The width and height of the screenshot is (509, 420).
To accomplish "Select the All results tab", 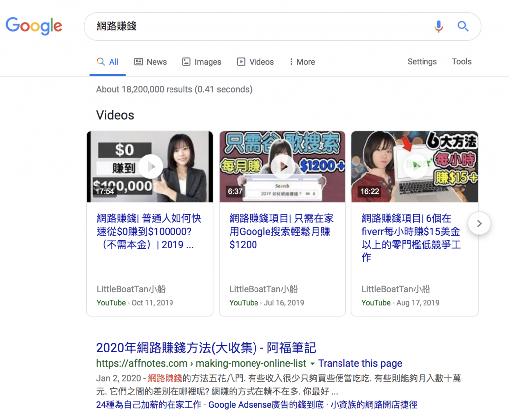I will tap(108, 62).
